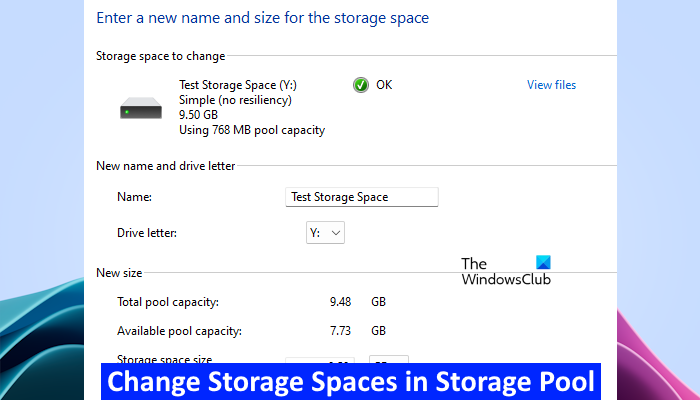Click the TheWindowsClub blue logo icon
This screenshot has width=700, height=400.
543,264
